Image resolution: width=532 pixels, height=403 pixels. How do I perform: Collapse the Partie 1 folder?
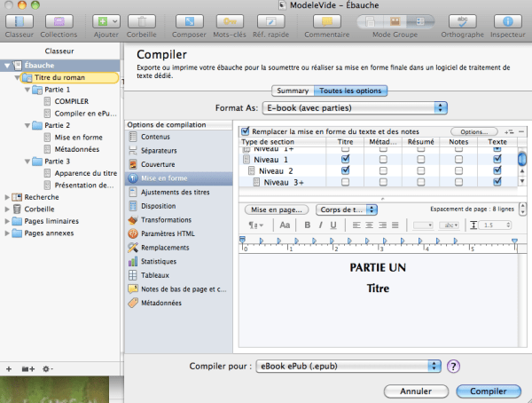(x=25, y=90)
